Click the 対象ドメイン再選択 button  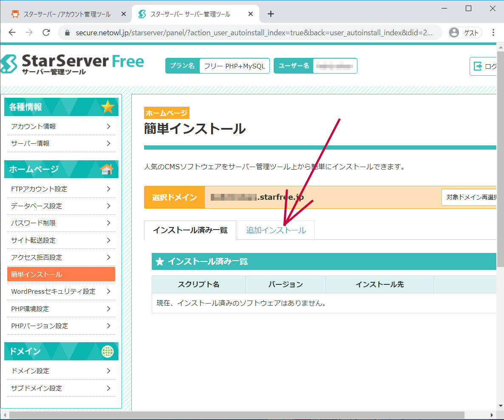coord(470,197)
